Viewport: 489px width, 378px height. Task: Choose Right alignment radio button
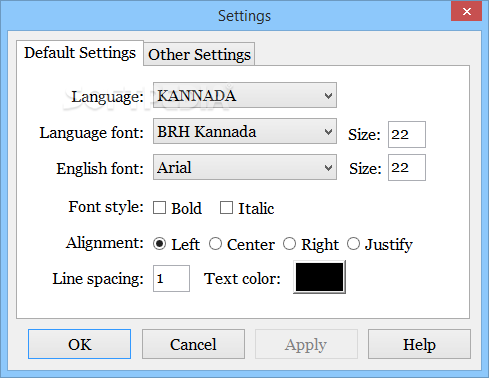click(289, 244)
